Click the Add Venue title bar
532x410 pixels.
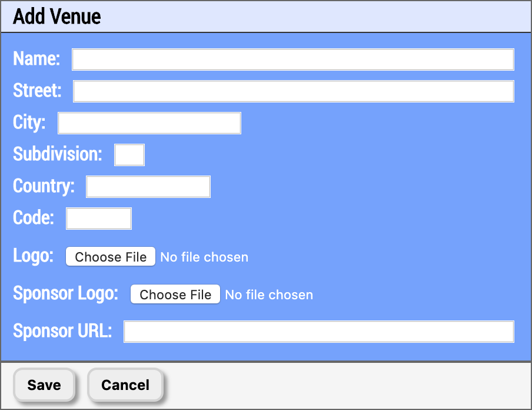tap(56, 16)
